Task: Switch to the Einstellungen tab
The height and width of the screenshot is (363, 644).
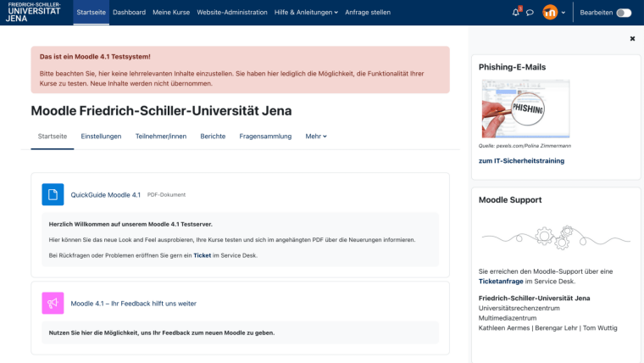Action: 101,136
